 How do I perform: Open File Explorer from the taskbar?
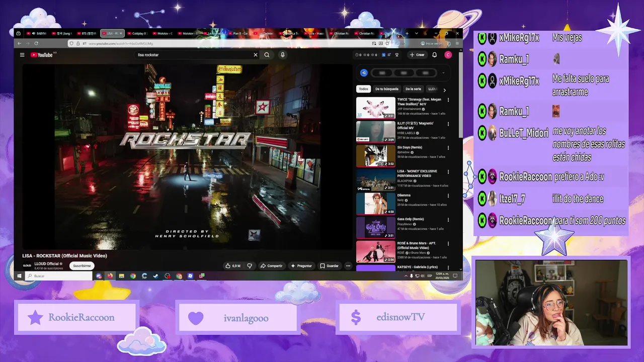[121, 276]
